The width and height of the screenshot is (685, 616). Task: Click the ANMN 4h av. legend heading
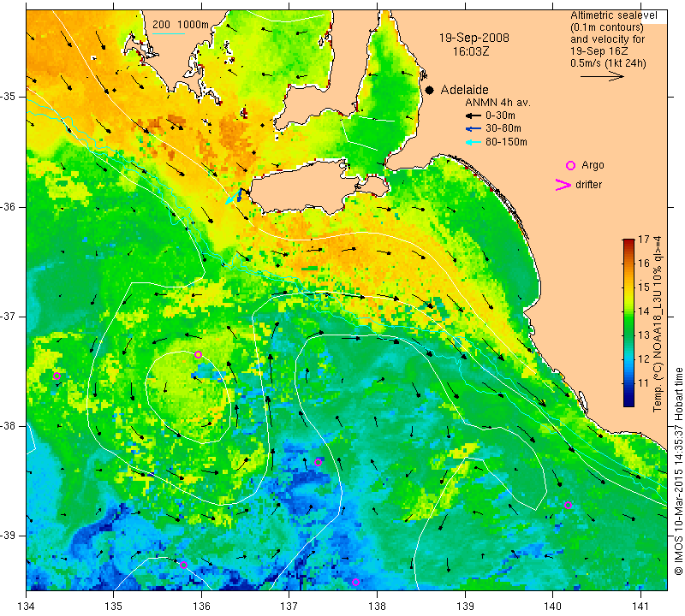point(497,103)
